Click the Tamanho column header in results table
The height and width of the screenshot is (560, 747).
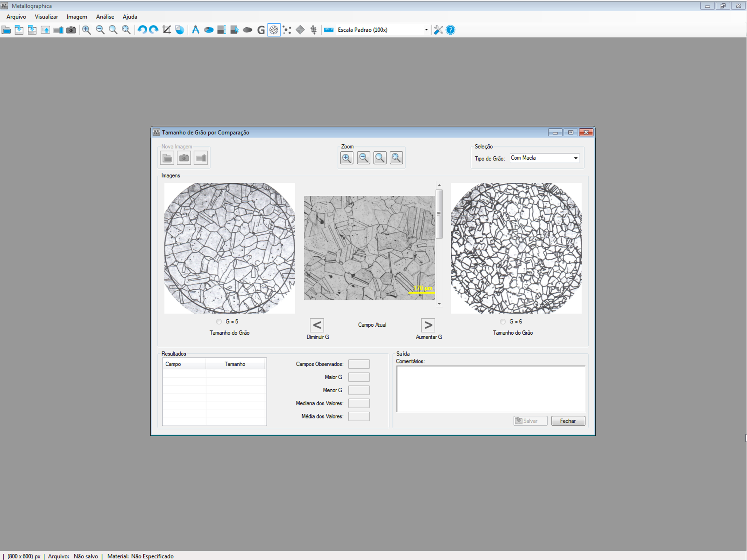tap(235, 364)
